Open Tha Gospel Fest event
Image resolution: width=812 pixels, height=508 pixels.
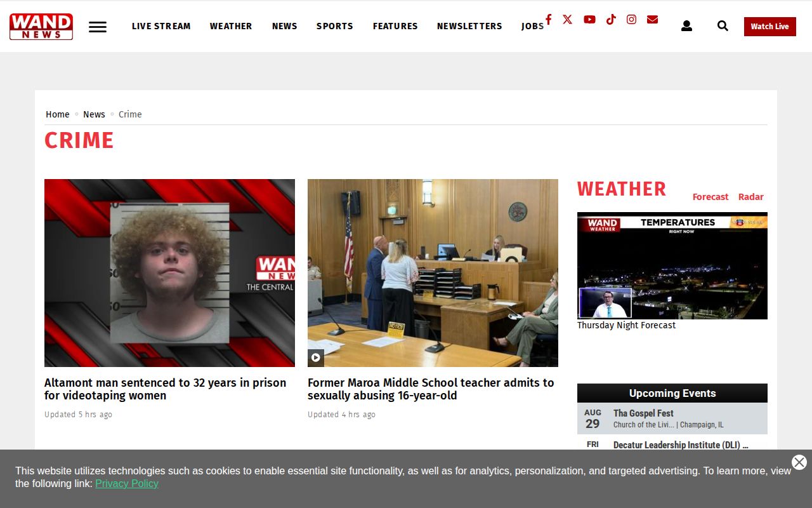[643, 413]
